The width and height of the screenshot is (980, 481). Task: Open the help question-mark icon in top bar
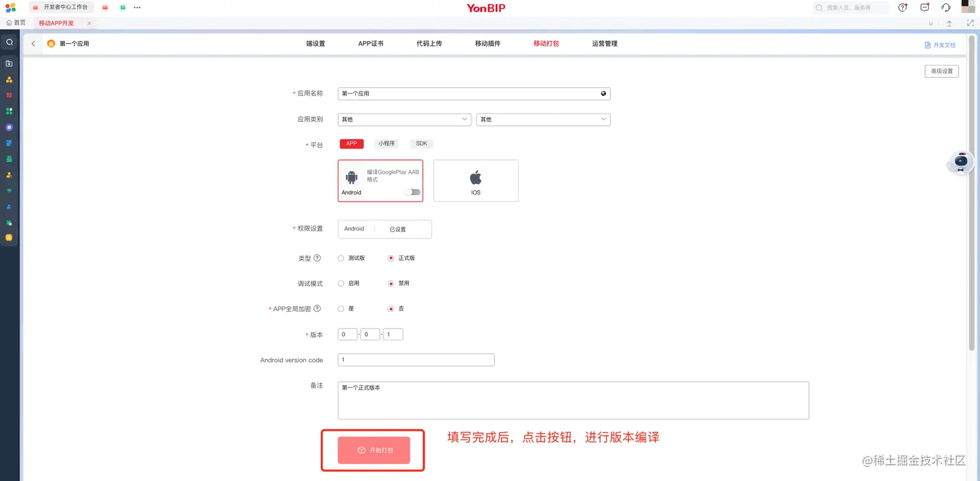tap(902, 8)
